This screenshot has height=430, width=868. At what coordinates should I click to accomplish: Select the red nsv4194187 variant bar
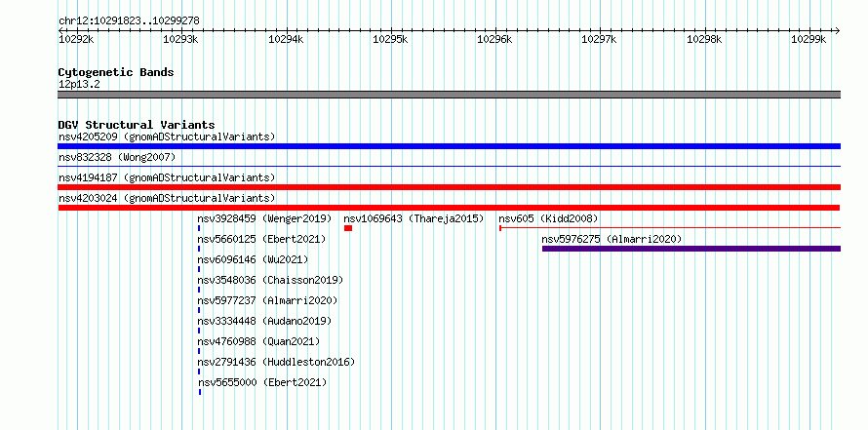(x=449, y=187)
